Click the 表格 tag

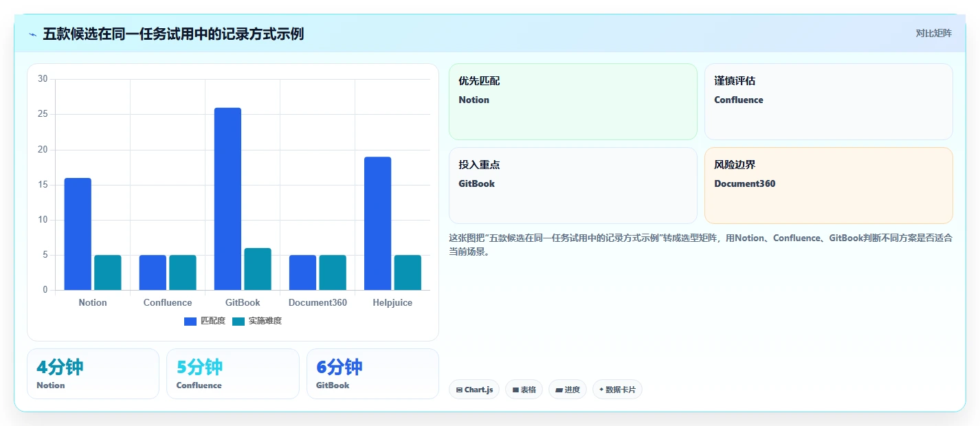click(x=524, y=390)
